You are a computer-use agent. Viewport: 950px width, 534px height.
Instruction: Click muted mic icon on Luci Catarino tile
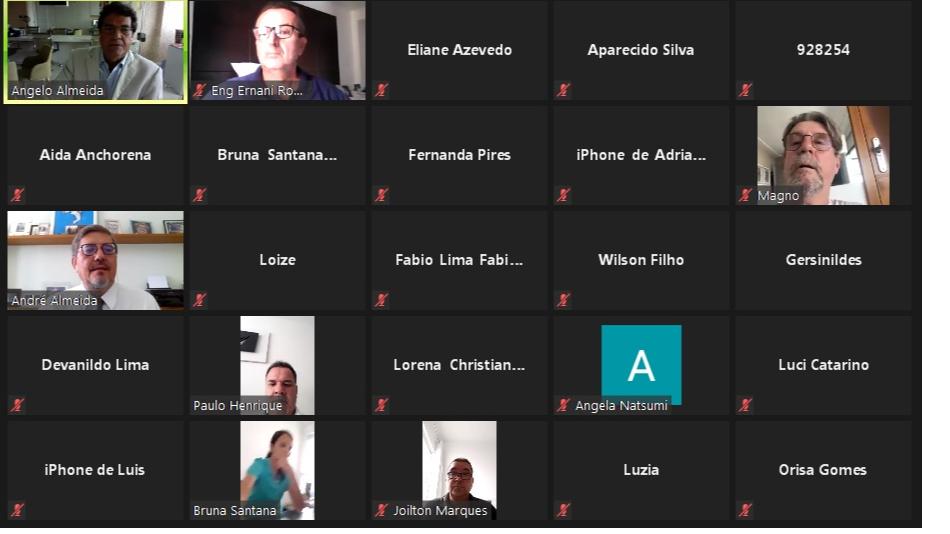(745, 405)
